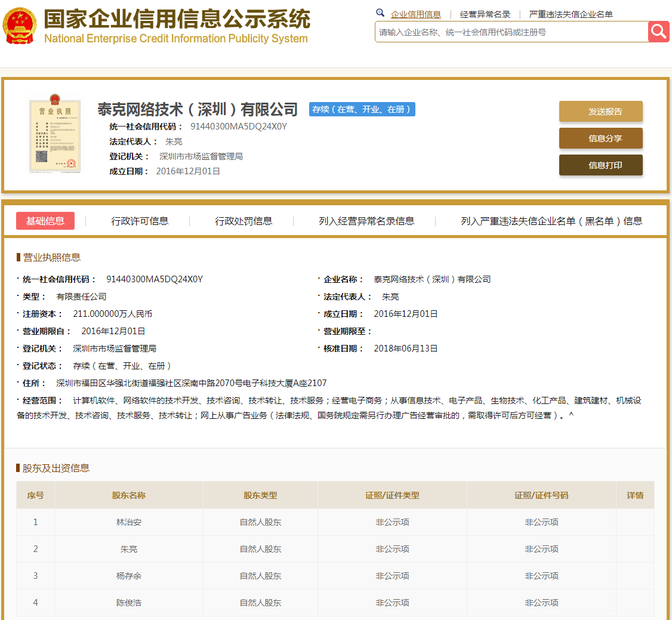Click the 详情 cell for shareholder 朱亮
Screen dimensions: 672x620
tap(635, 549)
